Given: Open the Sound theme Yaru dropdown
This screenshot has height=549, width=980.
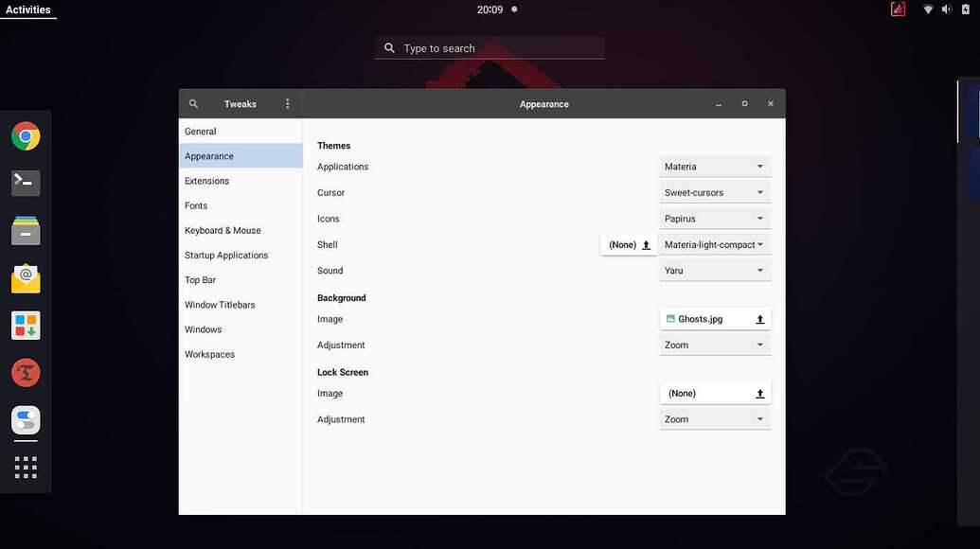Looking at the screenshot, I should pyautogui.click(x=715, y=271).
